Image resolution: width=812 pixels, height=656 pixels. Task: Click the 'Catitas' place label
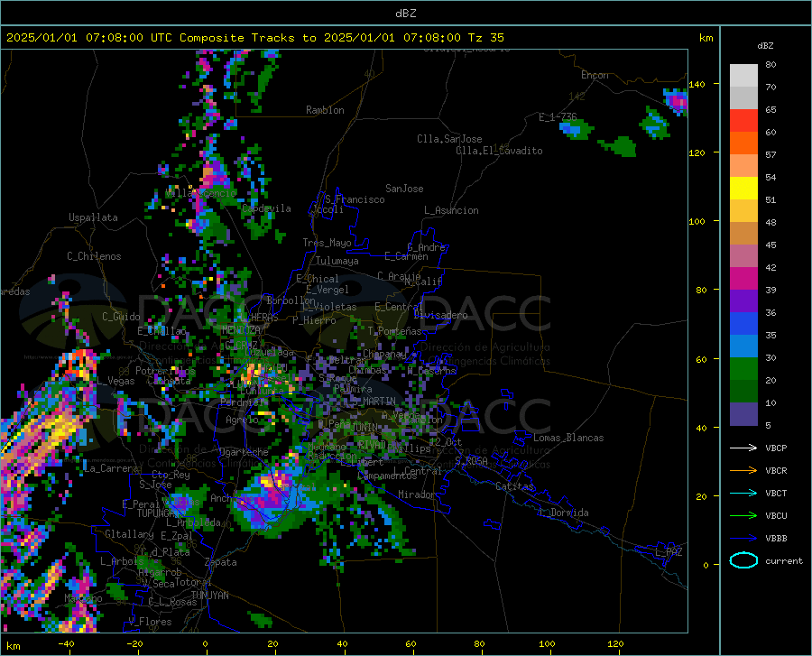[x=514, y=486]
